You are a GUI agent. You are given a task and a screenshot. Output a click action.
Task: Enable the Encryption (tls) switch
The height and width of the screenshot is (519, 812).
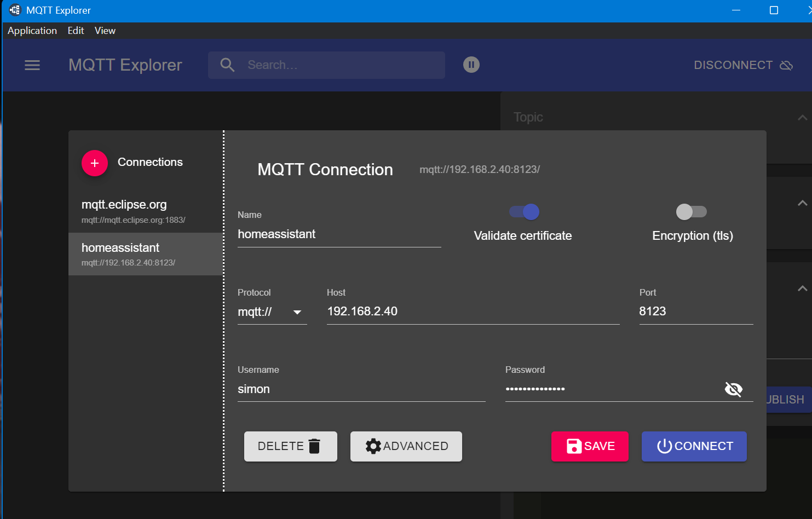tap(692, 212)
